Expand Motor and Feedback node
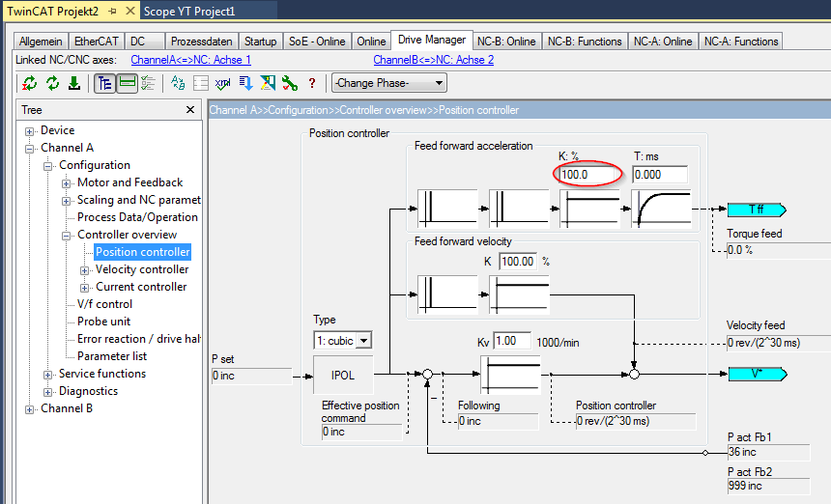Viewport: 831px width, 504px height. click(66, 183)
